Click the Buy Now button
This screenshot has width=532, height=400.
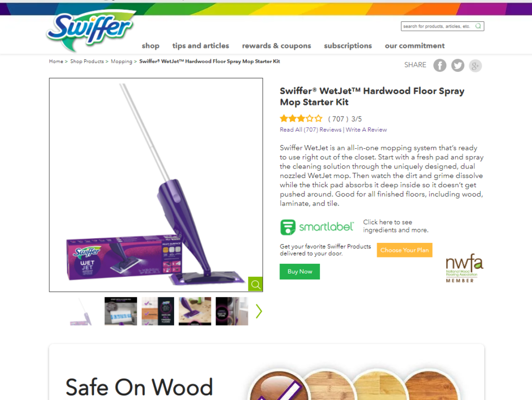pyautogui.click(x=300, y=272)
